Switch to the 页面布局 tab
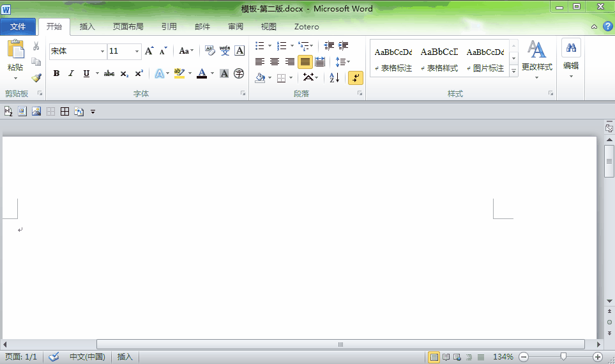The image size is (615, 364). pos(128,27)
